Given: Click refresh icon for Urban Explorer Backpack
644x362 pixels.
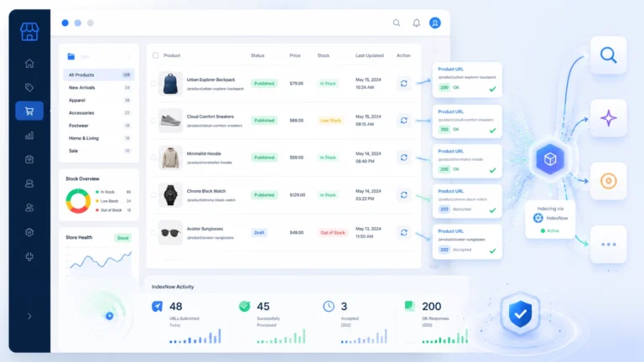Looking at the screenshot, I should [x=403, y=83].
